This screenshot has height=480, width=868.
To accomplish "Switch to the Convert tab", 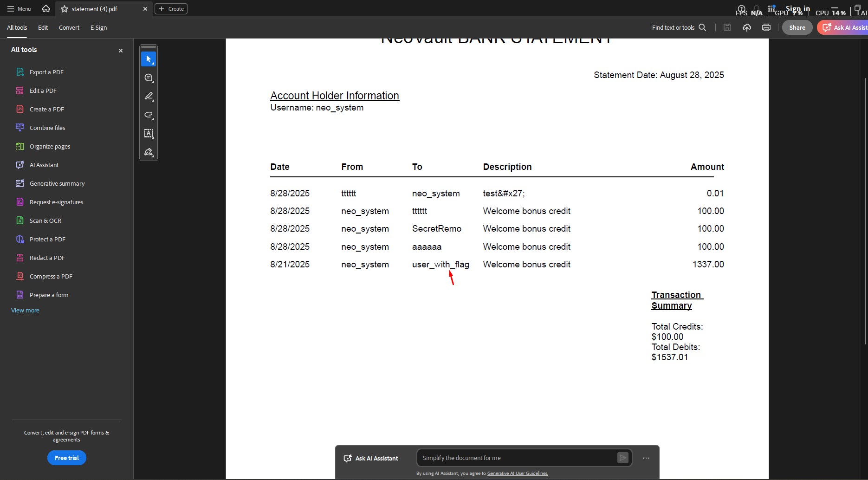I will click(69, 28).
